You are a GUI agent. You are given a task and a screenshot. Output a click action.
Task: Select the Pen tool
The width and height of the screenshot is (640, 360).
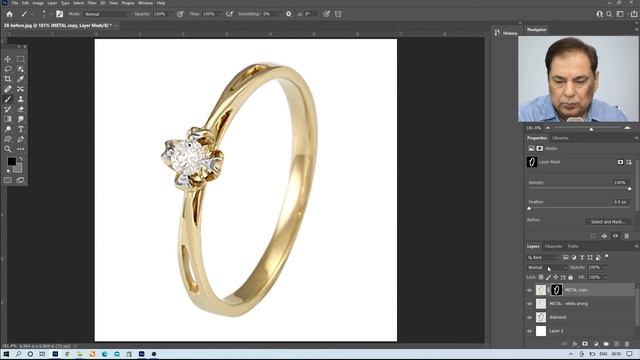(20, 139)
